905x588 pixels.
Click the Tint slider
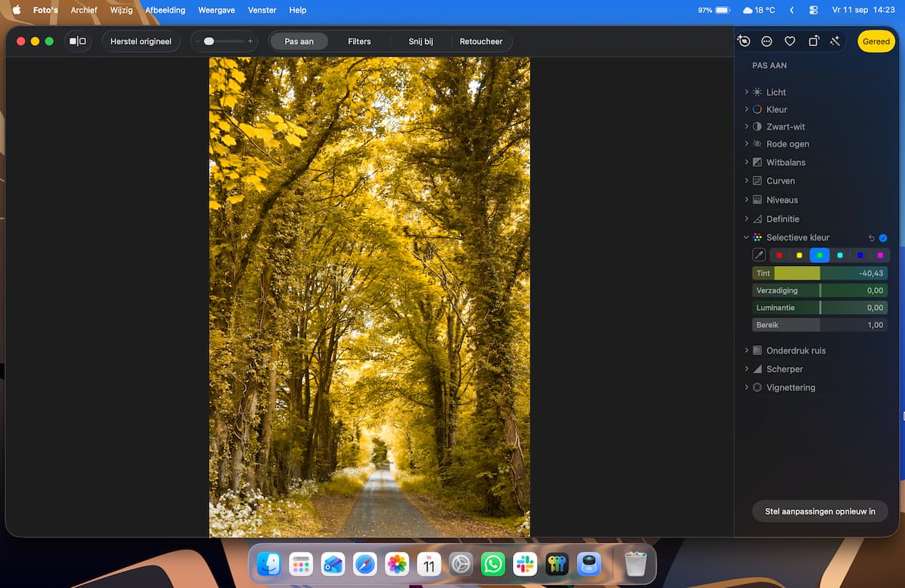(820, 273)
